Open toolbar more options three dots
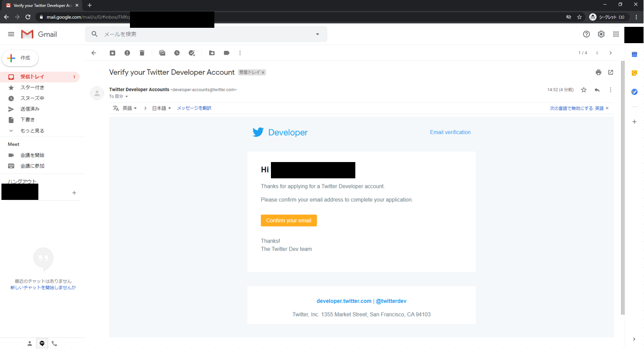 point(240,53)
